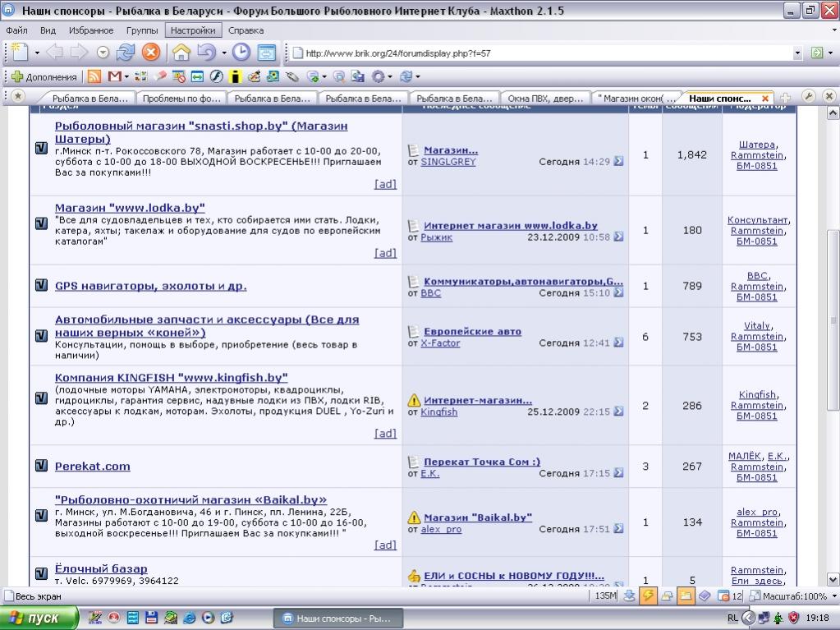Click Дополнения add-ons button

pyautogui.click(x=44, y=76)
